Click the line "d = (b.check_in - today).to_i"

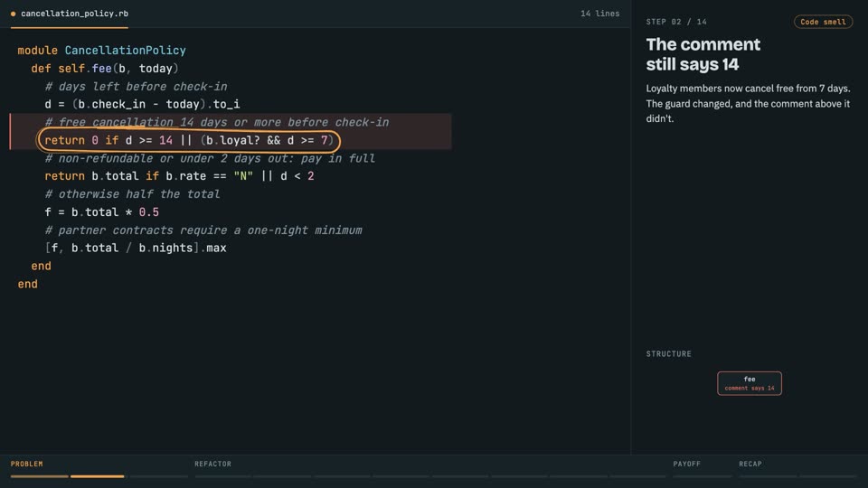coord(142,105)
